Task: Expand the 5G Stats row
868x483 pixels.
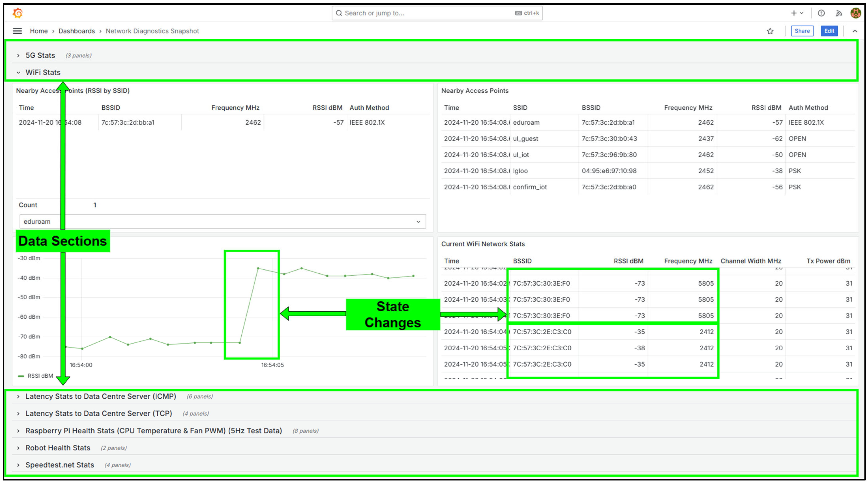Action: (x=40, y=55)
